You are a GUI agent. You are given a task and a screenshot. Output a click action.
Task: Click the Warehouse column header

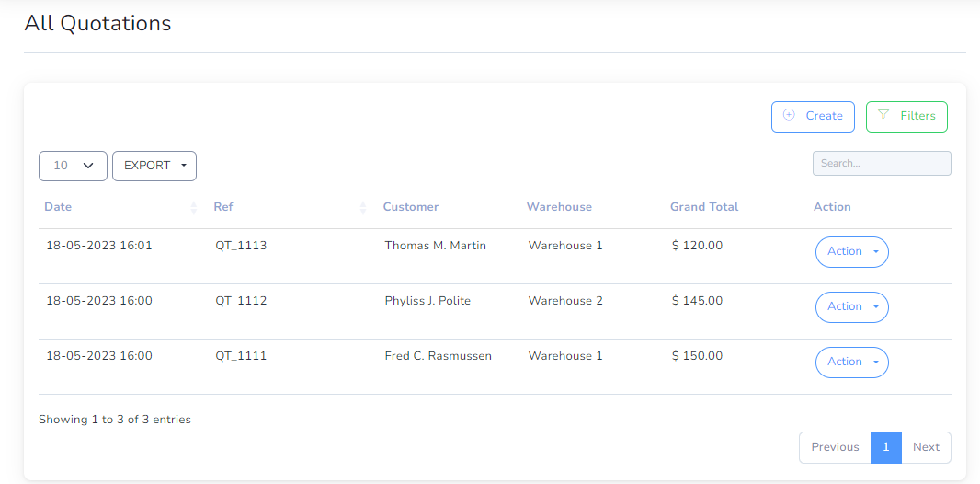pos(559,207)
